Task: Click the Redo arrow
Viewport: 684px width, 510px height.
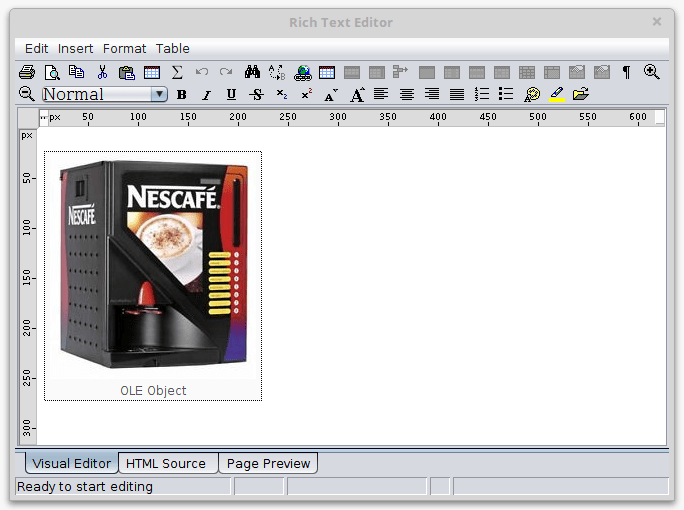Action: click(x=226, y=72)
